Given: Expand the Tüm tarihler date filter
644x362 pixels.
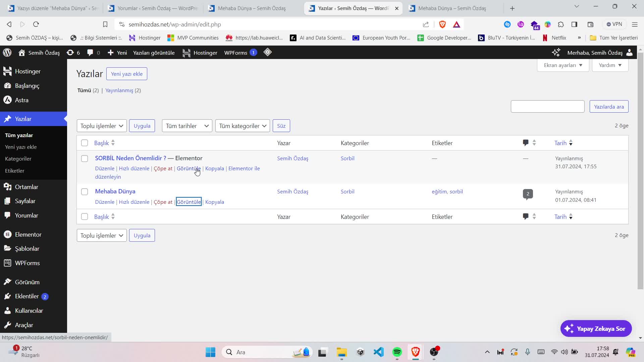Looking at the screenshot, I should (x=187, y=126).
